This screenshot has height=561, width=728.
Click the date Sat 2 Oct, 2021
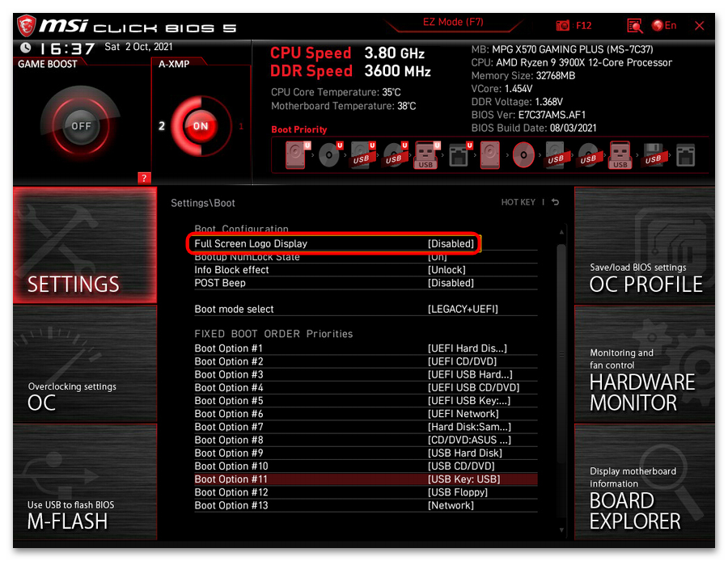coord(138,47)
